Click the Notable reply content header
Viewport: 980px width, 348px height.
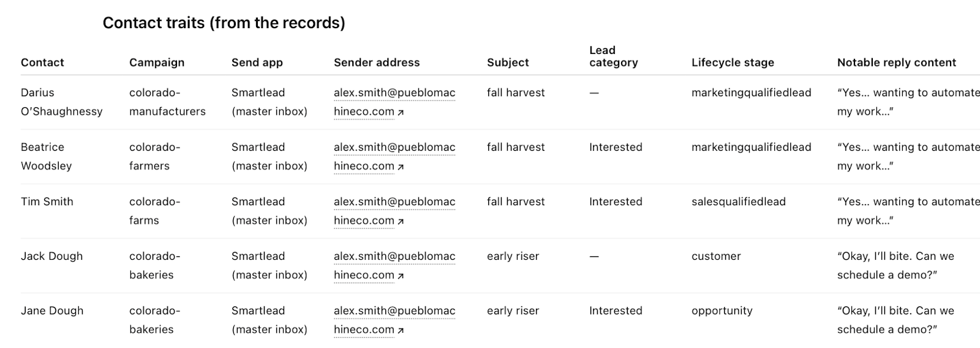click(896, 62)
